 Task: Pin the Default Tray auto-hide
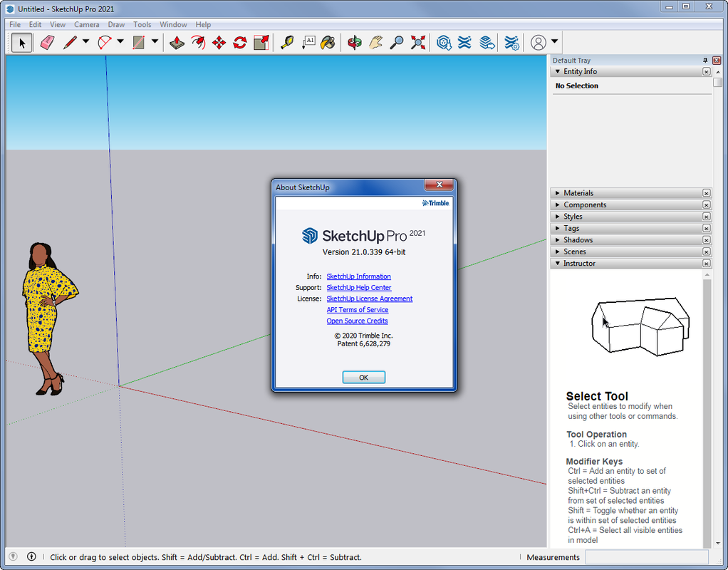(x=705, y=61)
